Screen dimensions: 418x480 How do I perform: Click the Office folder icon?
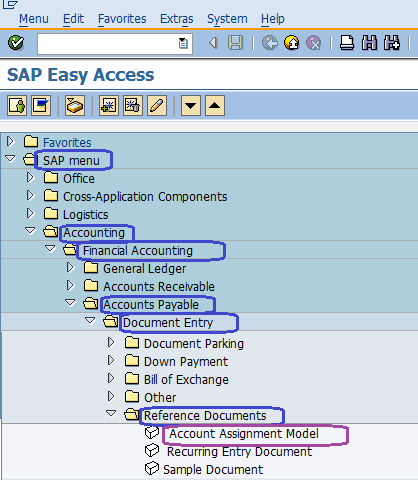coord(51,177)
